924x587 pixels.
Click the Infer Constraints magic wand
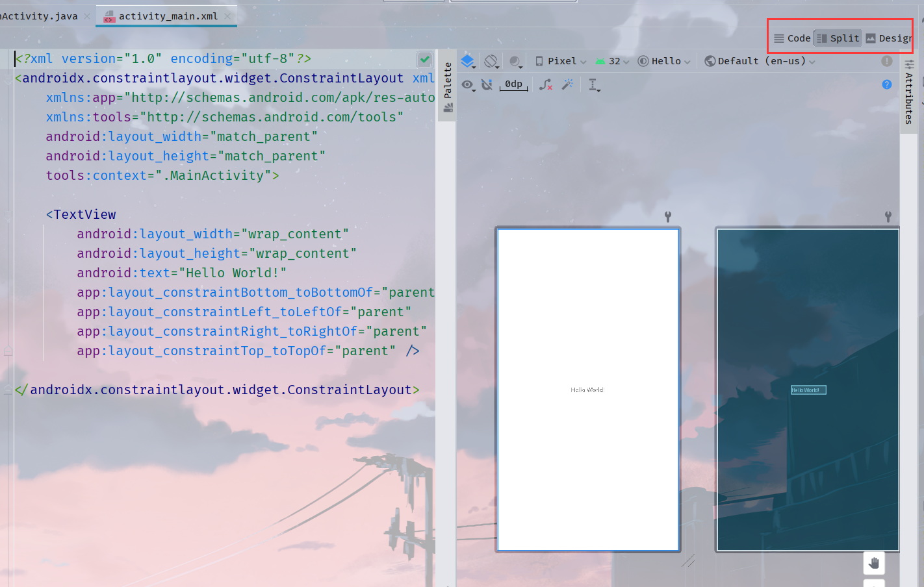[568, 84]
